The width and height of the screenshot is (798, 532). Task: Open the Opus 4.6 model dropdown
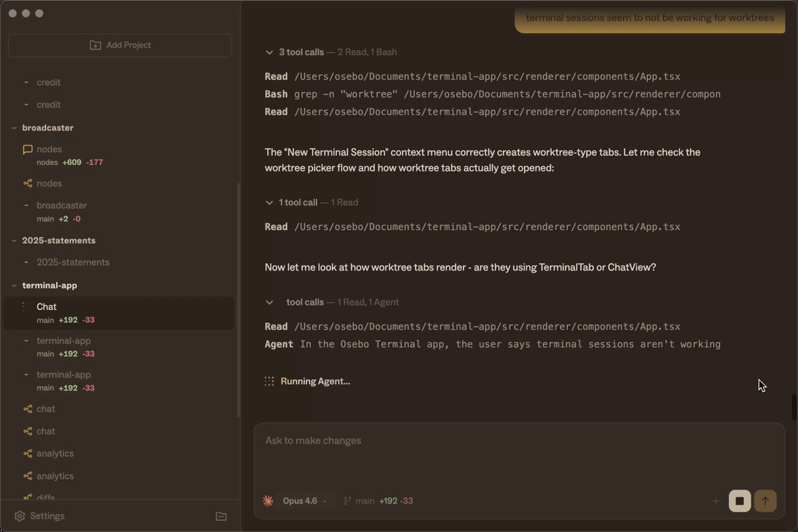click(x=305, y=501)
